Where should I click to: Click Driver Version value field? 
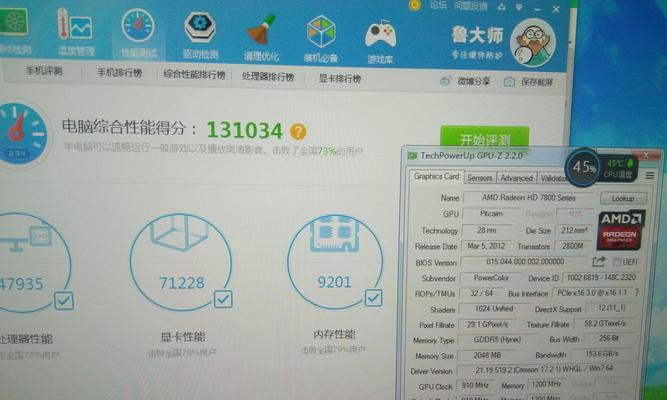544,370
